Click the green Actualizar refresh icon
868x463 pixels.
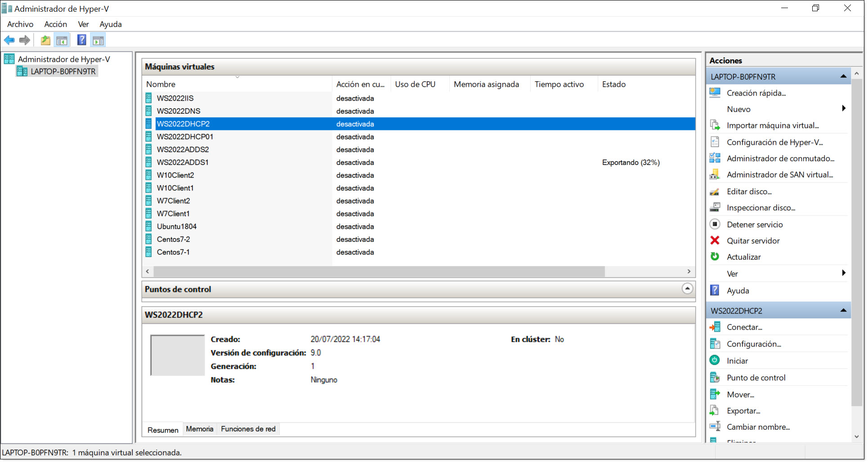tap(715, 257)
